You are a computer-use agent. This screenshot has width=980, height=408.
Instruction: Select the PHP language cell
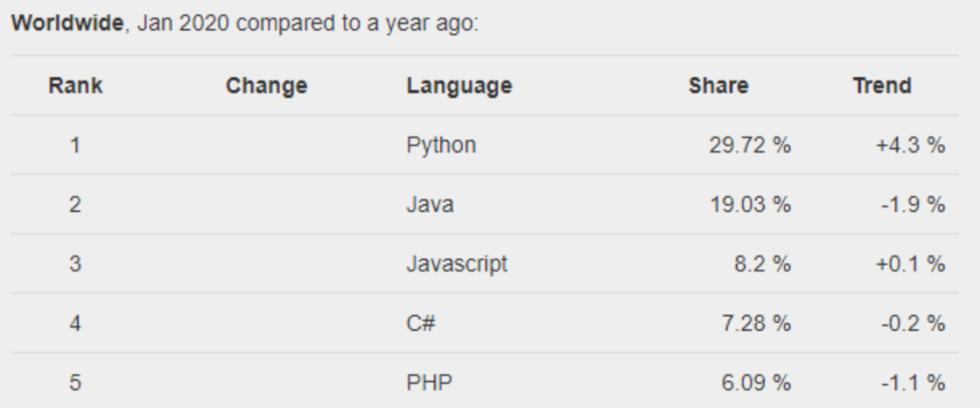(429, 383)
